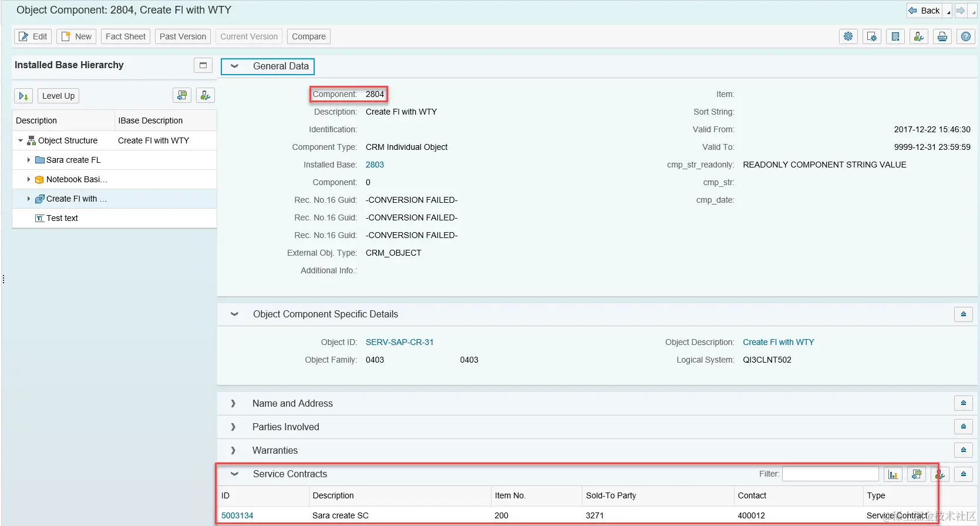The height and width of the screenshot is (526, 980).
Task: Open Object Description link Create FI with WTY
Action: [779, 342]
